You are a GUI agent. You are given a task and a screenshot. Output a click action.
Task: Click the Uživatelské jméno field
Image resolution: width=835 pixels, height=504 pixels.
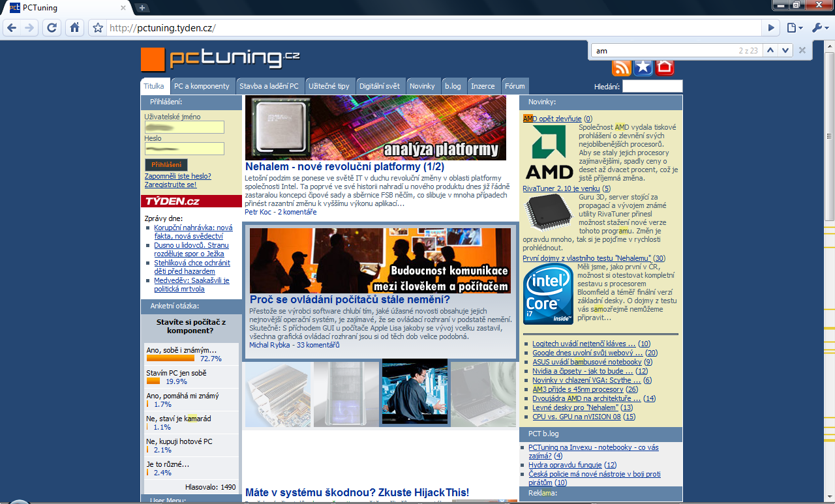[185, 127]
